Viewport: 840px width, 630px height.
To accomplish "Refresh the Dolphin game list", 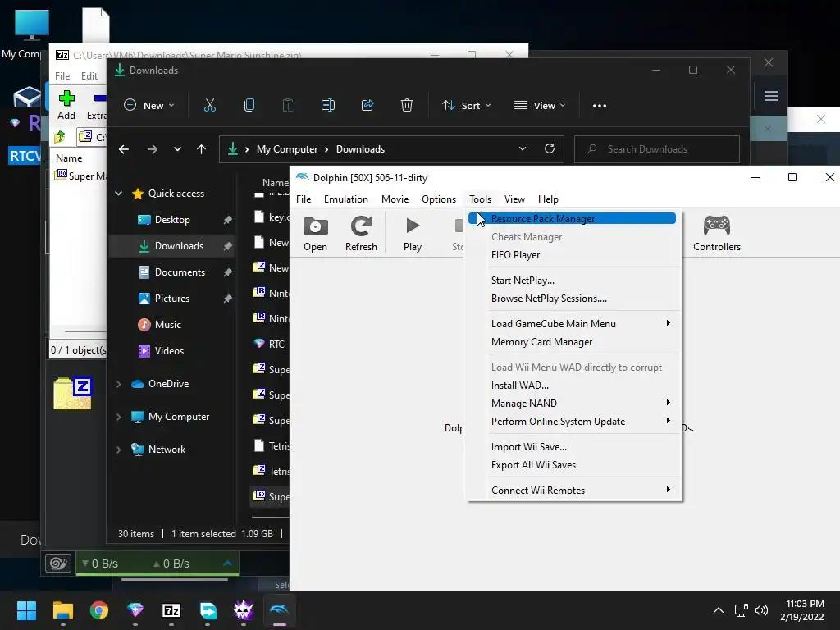I will click(361, 234).
